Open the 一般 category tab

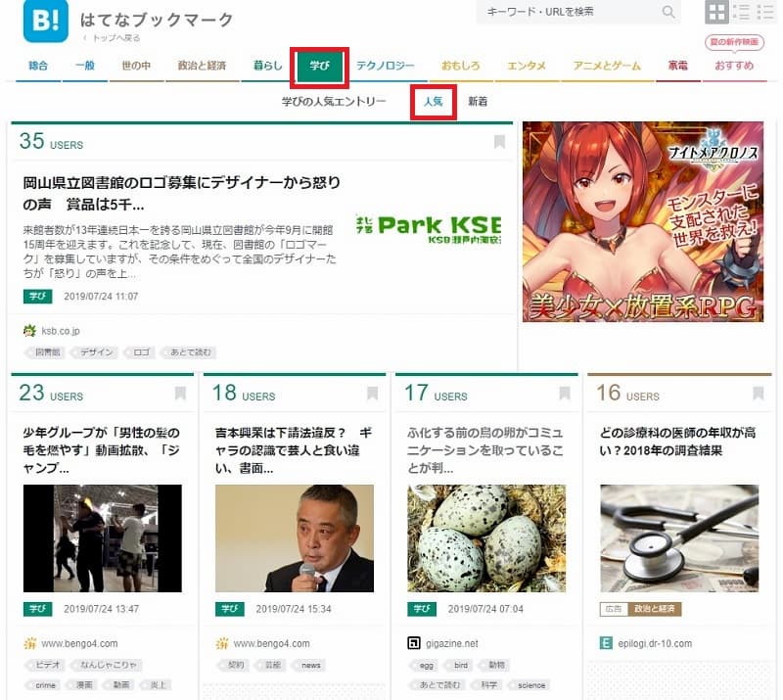85,66
